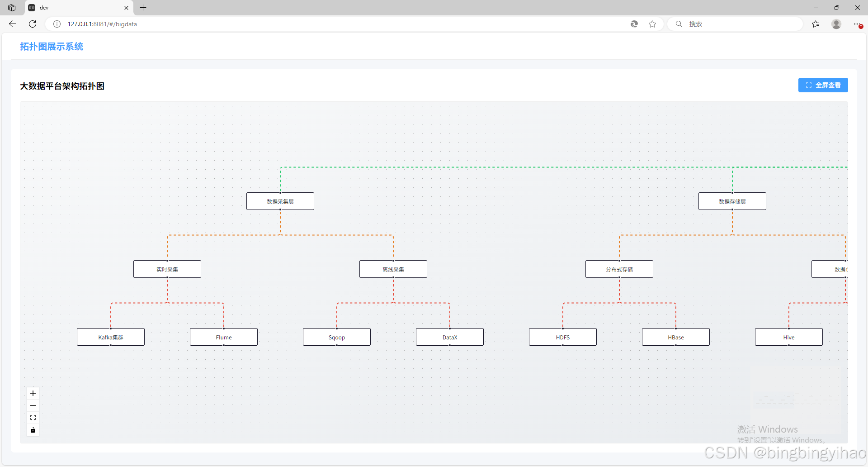Click the browser refresh-style extension icon near star
The width and height of the screenshot is (868, 467).
634,24
